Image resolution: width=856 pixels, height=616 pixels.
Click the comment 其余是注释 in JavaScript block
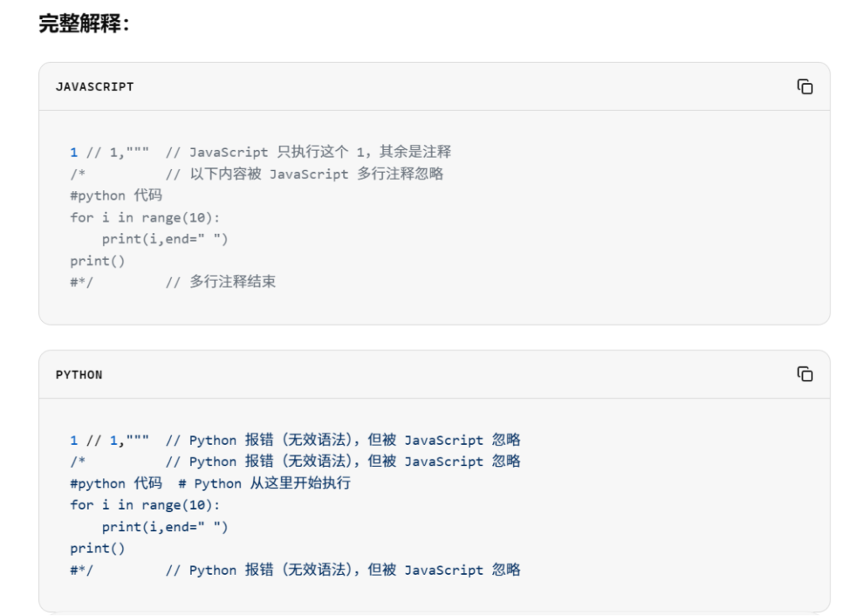415,151
